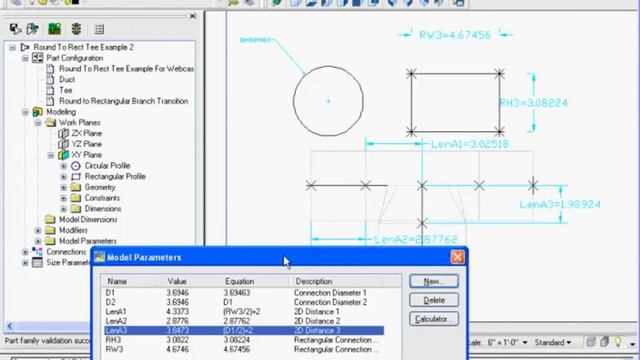Sort by the Value column header
Screen dimensions: 640x360
[191, 281]
